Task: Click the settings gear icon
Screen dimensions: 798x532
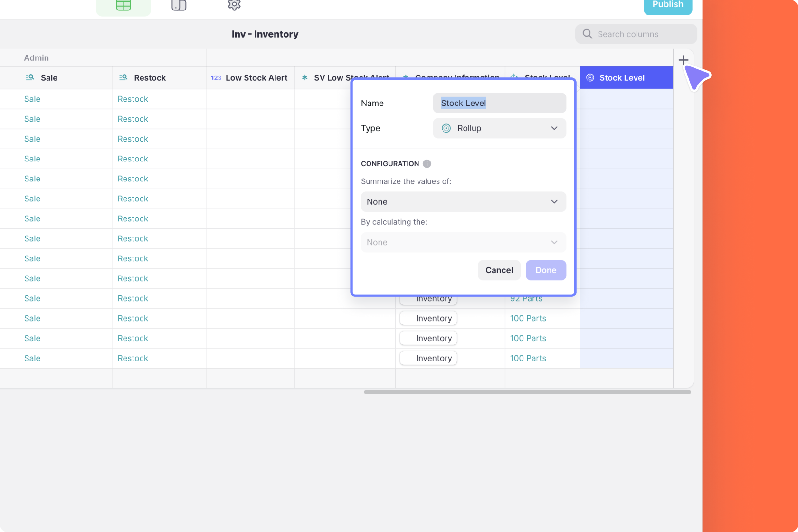Action: [234, 5]
